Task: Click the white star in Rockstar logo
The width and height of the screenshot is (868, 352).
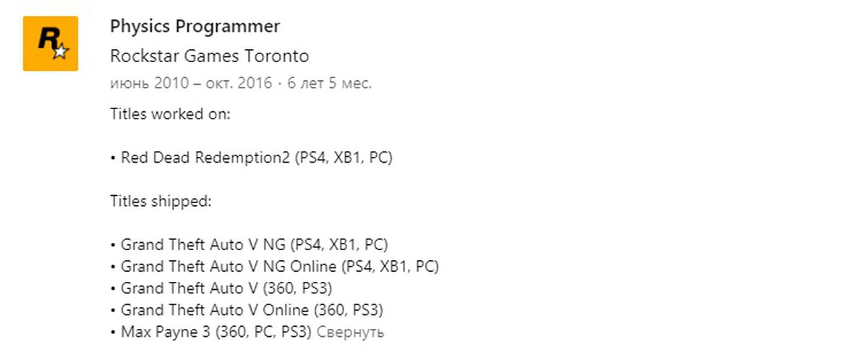Action: click(x=61, y=51)
